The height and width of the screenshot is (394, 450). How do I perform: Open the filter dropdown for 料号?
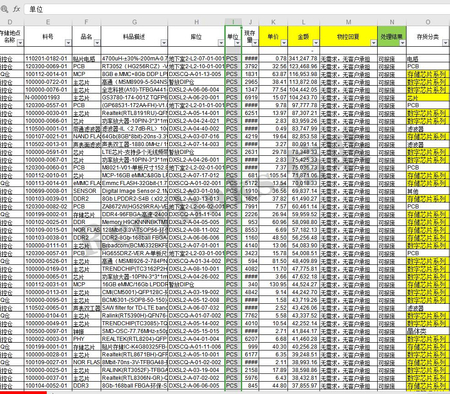pos(68,43)
